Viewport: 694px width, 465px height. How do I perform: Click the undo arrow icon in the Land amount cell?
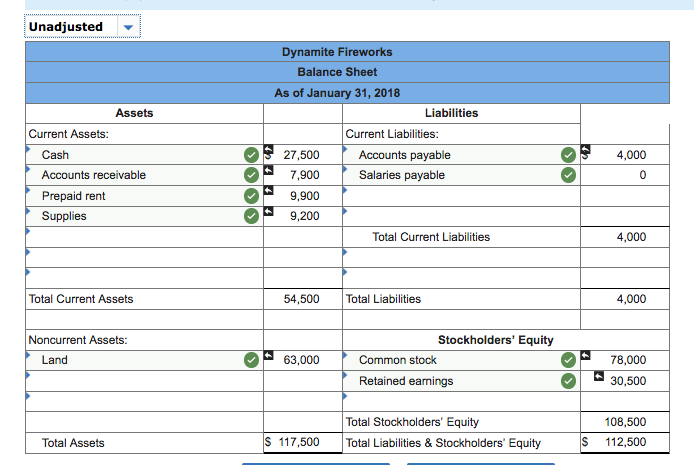(x=269, y=355)
